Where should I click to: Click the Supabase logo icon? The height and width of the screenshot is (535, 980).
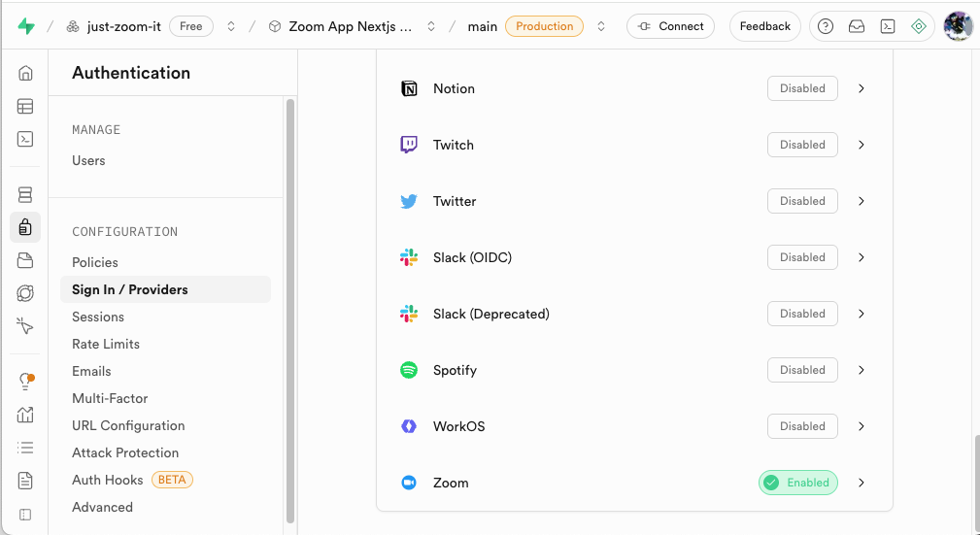(25, 26)
